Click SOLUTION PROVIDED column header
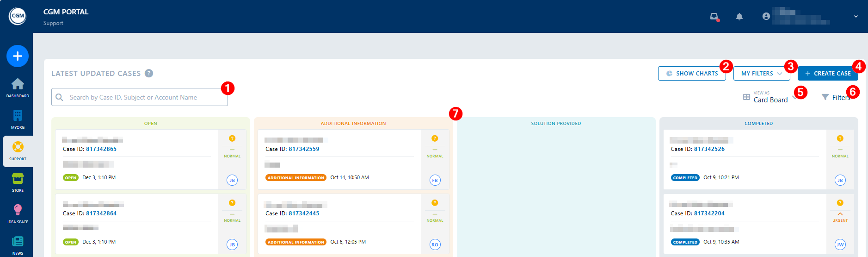Image resolution: width=868 pixels, height=257 pixels. [556, 124]
